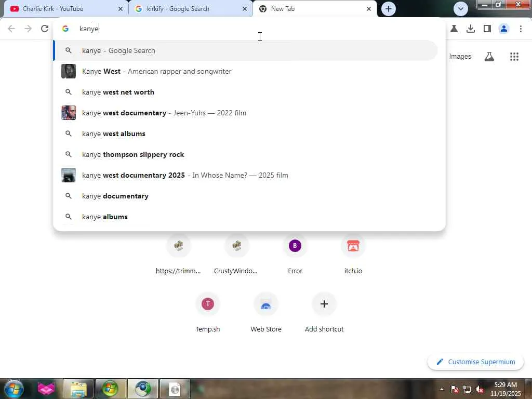Viewport: 532px width, 399px height.
Task: Open the itch.io shortcut
Action: click(353, 256)
